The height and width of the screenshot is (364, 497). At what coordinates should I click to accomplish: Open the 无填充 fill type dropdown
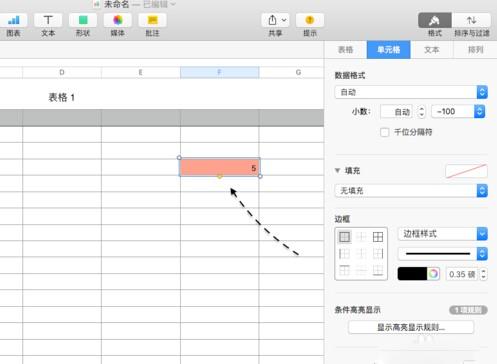(x=411, y=191)
